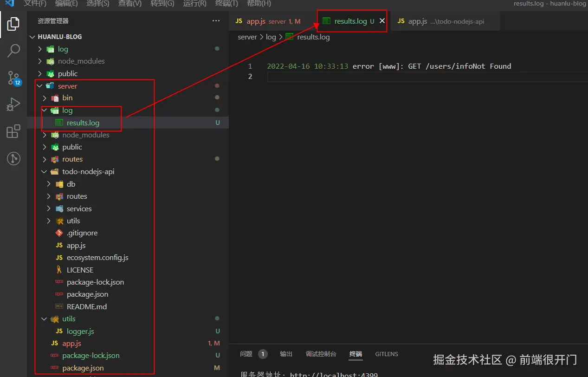Expand the top-level node_modules folder
The image size is (588, 377).
(40, 61)
